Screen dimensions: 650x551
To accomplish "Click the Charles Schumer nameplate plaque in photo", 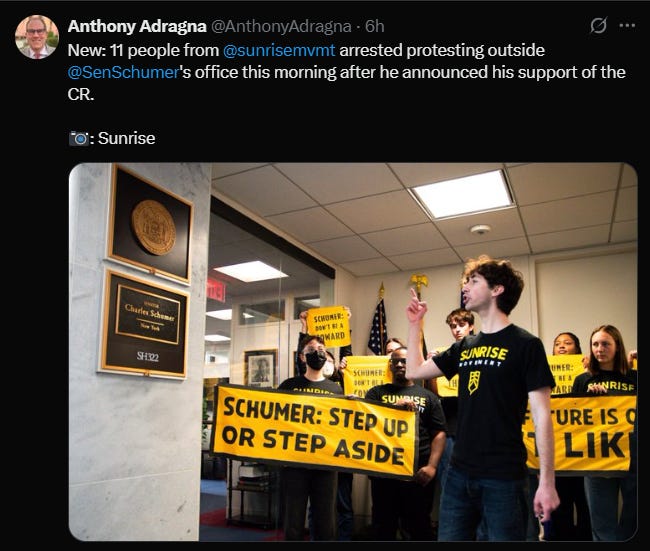I will click(143, 325).
